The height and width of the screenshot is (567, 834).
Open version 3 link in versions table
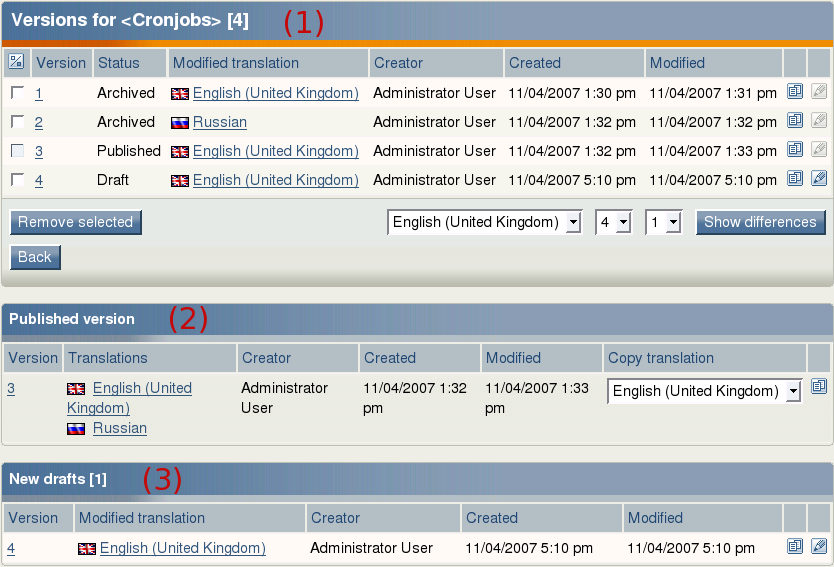click(39, 152)
